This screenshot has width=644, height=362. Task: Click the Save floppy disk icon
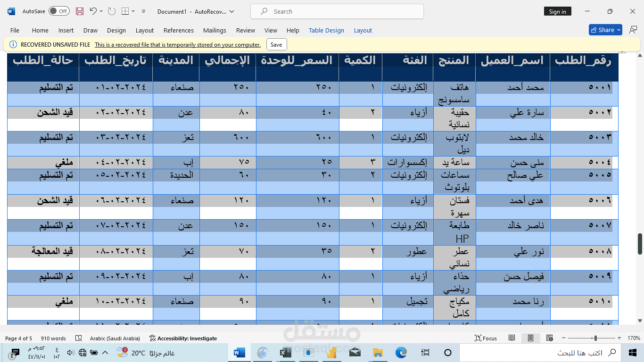coord(80,11)
